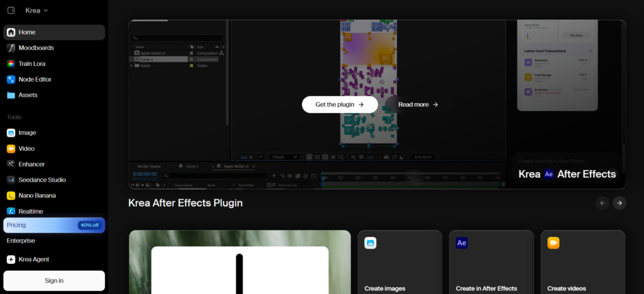Open the Krea workspace dropdown

click(x=36, y=10)
